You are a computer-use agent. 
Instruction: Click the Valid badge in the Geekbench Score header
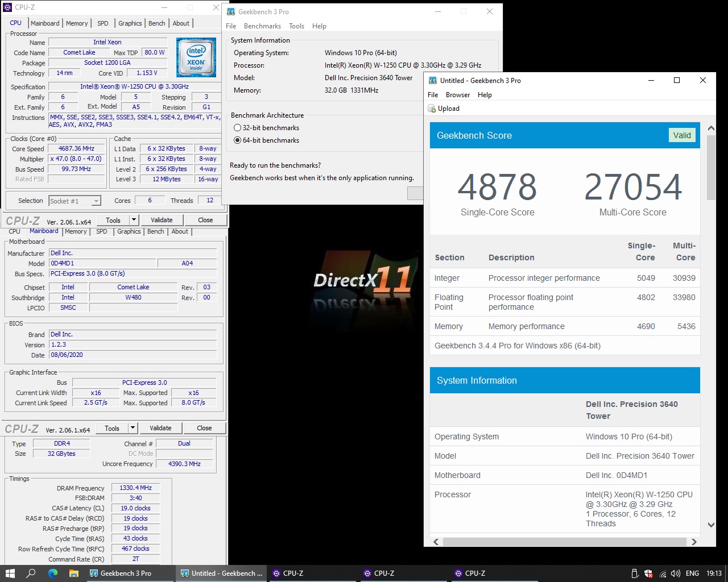(682, 135)
